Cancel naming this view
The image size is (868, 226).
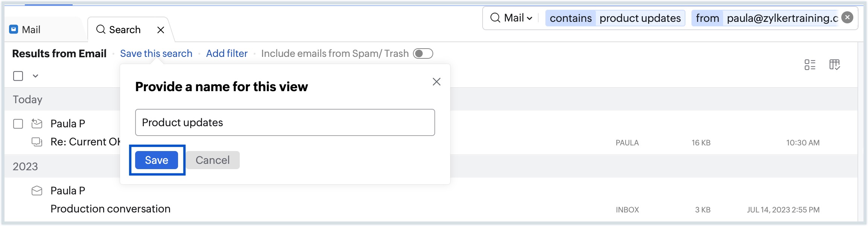click(213, 160)
